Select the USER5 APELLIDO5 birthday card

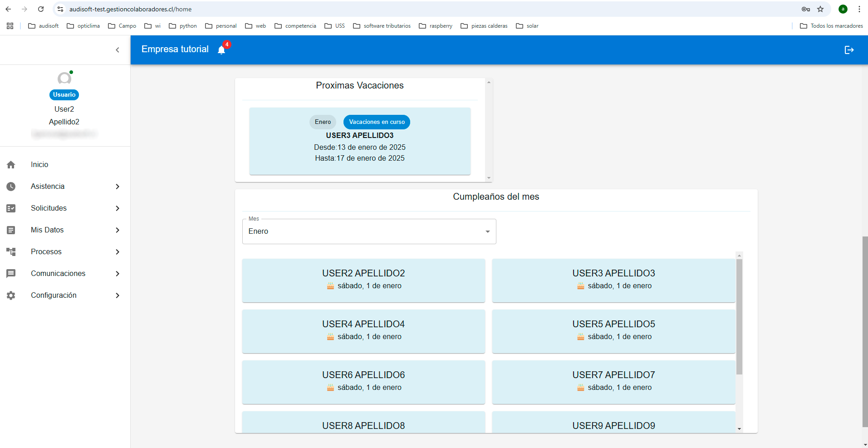613,331
